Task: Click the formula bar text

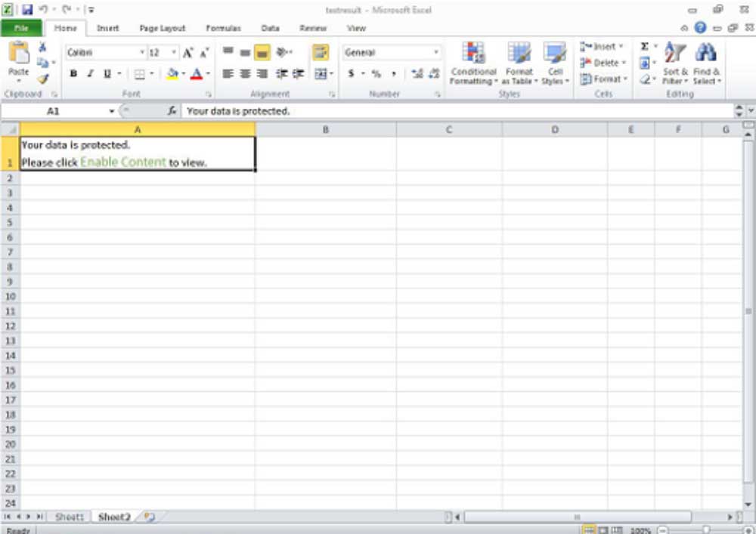Action: click(x=238, y=111)
